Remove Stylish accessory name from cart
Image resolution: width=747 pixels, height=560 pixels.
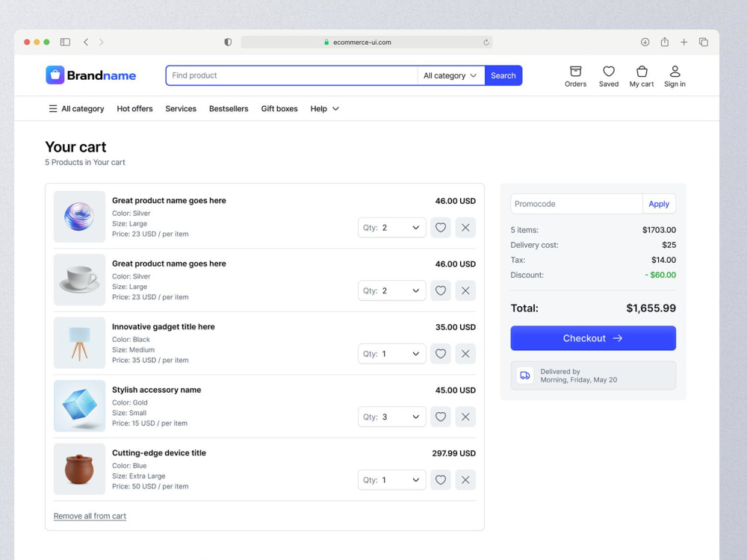click(x=465, y=417)
